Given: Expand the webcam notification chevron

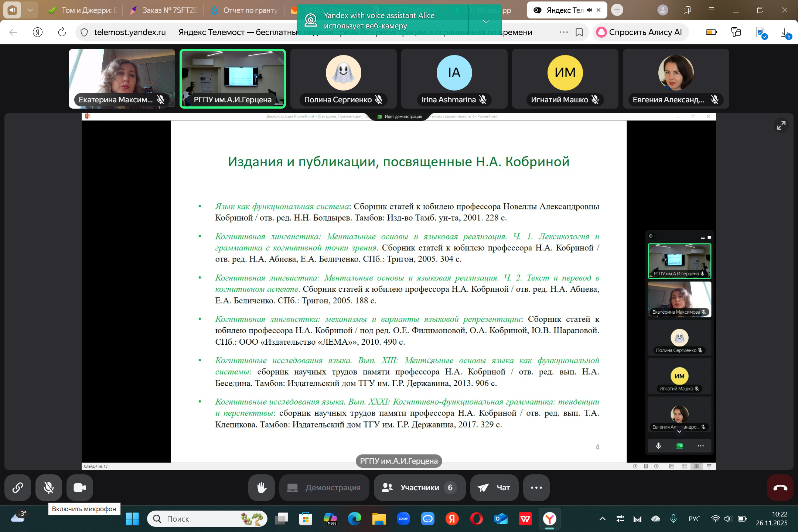Looking at the screenshot, I should [x=486, y=21].
